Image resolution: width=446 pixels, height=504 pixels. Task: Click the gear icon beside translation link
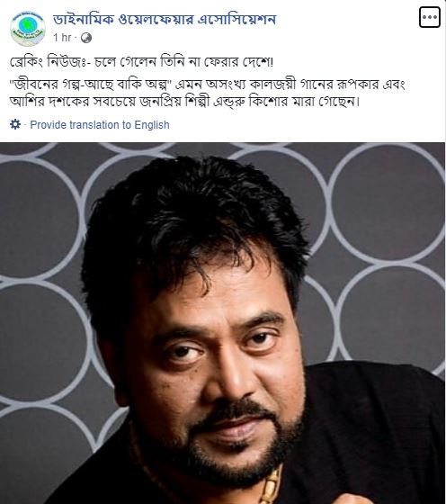point(15,124)
